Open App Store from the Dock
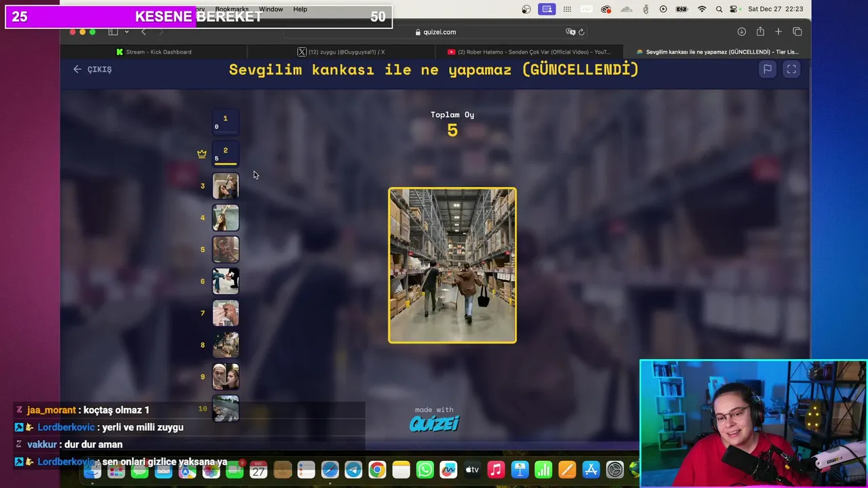The width and height of the screenshot is (868, 488). tap(591, 470)
